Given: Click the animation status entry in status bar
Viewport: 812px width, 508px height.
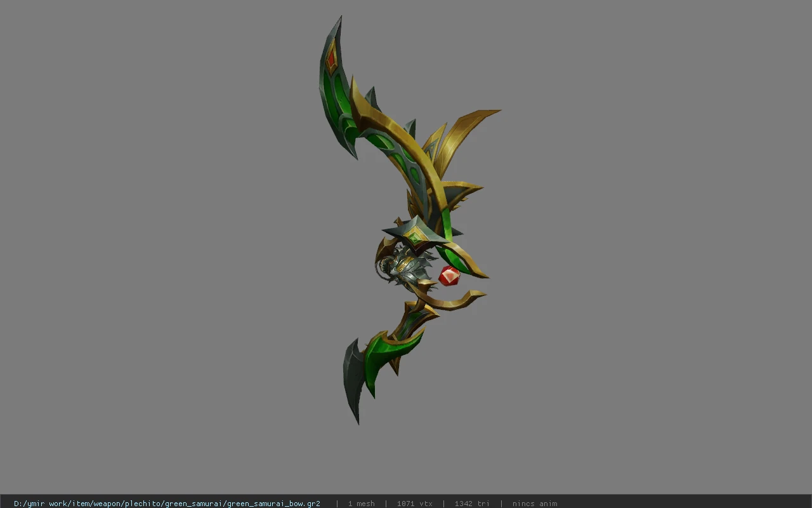Looking at the screenshot, I should 535,504.
